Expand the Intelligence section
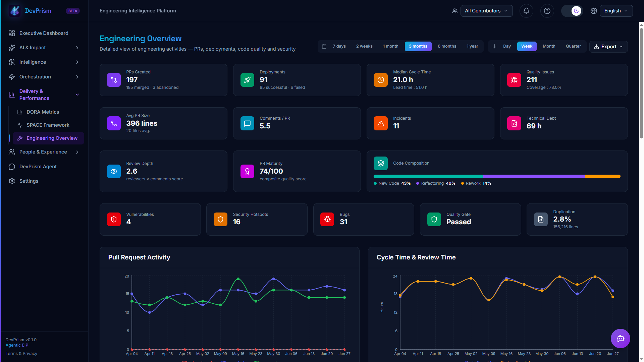The height and width of the screenshot is (362, 644). tap(44, 62)
